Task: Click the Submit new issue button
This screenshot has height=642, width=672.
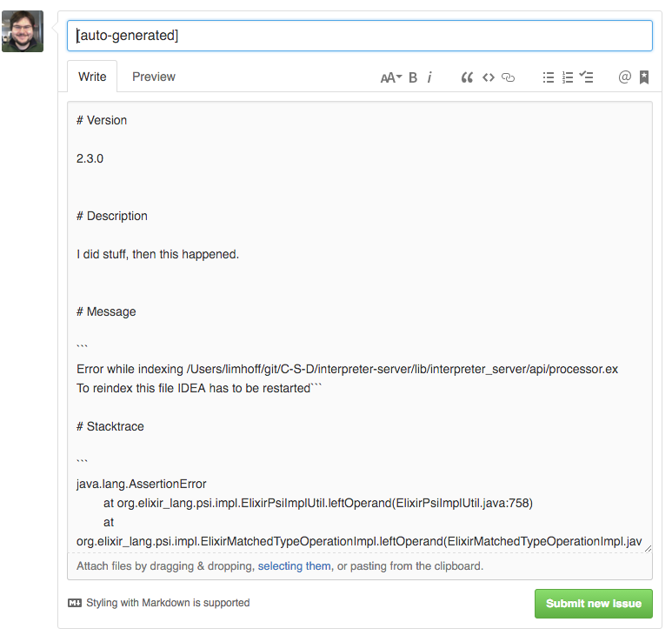Action: 593,604
